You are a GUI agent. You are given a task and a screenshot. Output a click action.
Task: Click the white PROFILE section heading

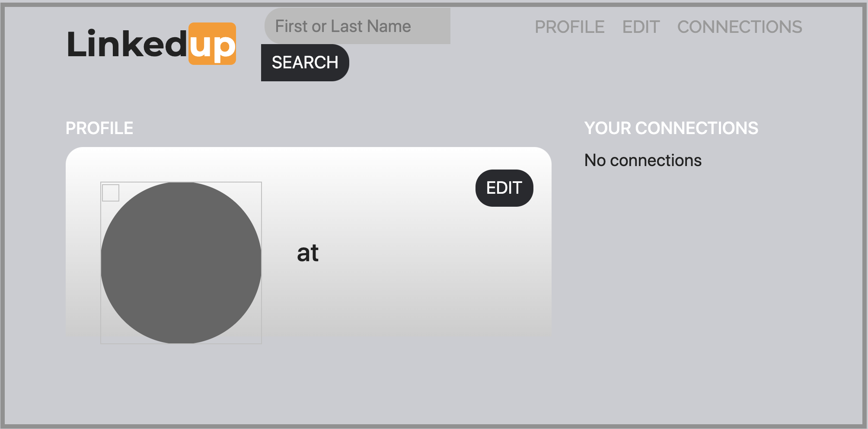pyautogui.click(x=99, y=128)
